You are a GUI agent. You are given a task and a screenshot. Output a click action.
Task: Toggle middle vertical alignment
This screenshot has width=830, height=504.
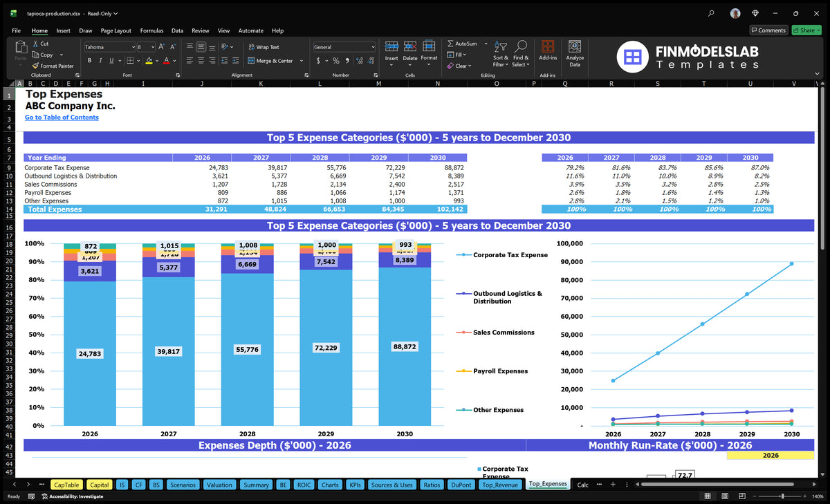click(201, 46)
